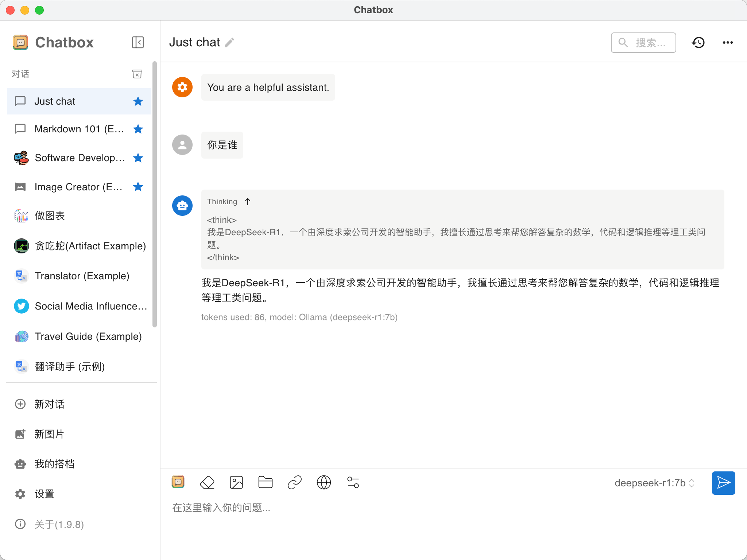Open the 贪吃蛇(Artifact Example) conversation
Image resolution: width=747 pixels, height=560 pixels.
[x=79, y=246]
